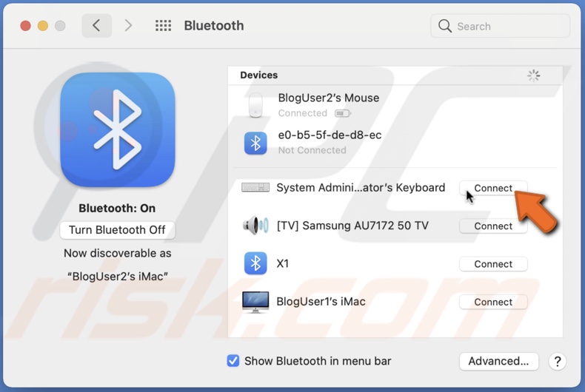The image size is (585, 392).
Task: Minimize the Bluetooth window yellow button
Action: coord(43,26)
